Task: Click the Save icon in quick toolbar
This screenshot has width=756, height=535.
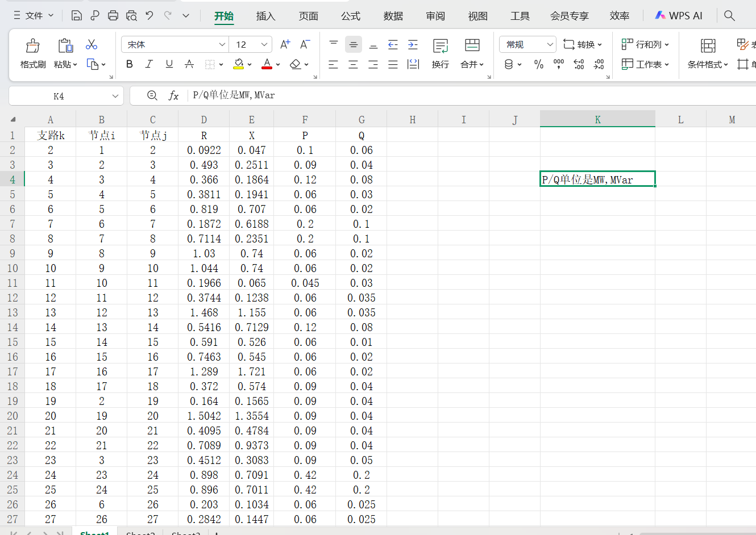Action: tap(76, 15)
